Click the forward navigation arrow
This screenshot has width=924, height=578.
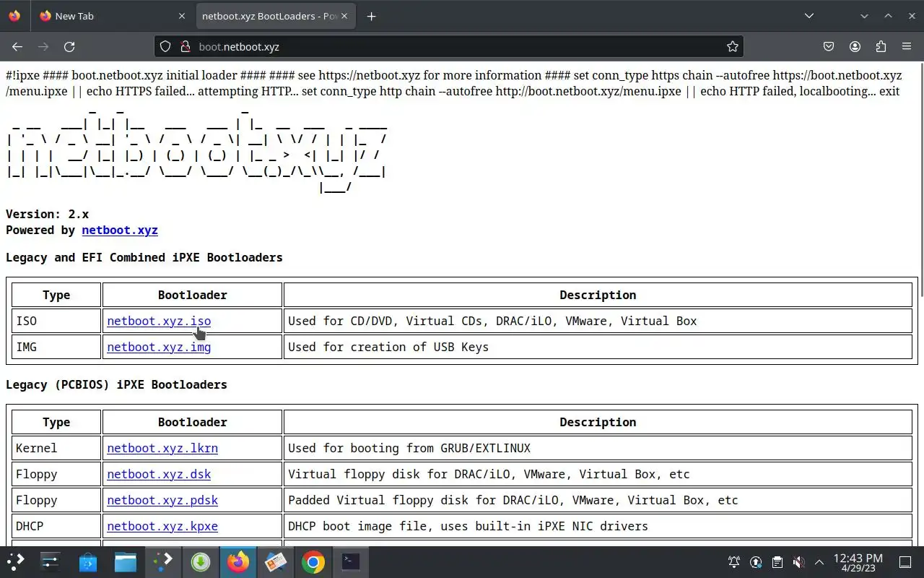pyautogui.click(x=43, y=46)
